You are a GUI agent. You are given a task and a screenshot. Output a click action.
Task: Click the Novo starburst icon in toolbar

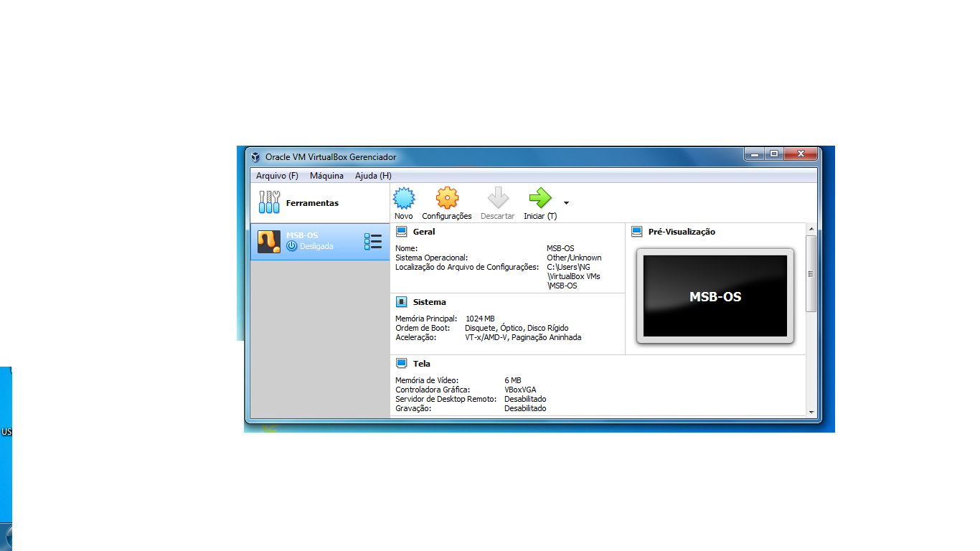pos(404,198)
